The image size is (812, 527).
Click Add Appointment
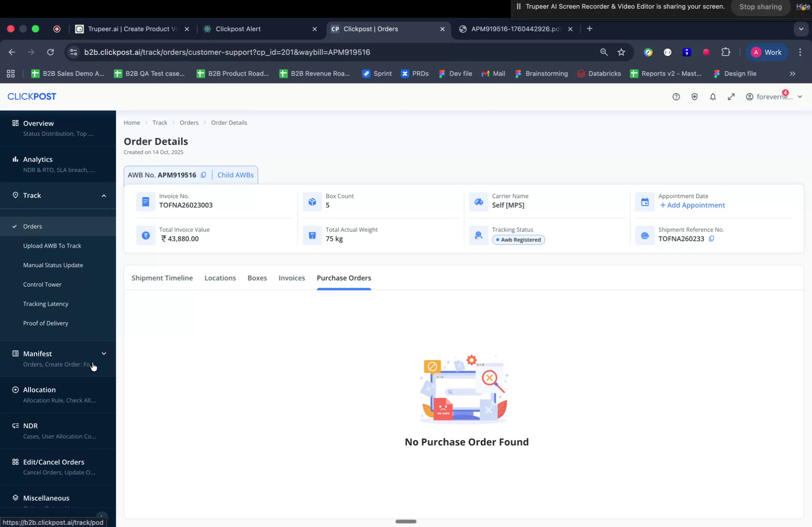click(692, 205)
